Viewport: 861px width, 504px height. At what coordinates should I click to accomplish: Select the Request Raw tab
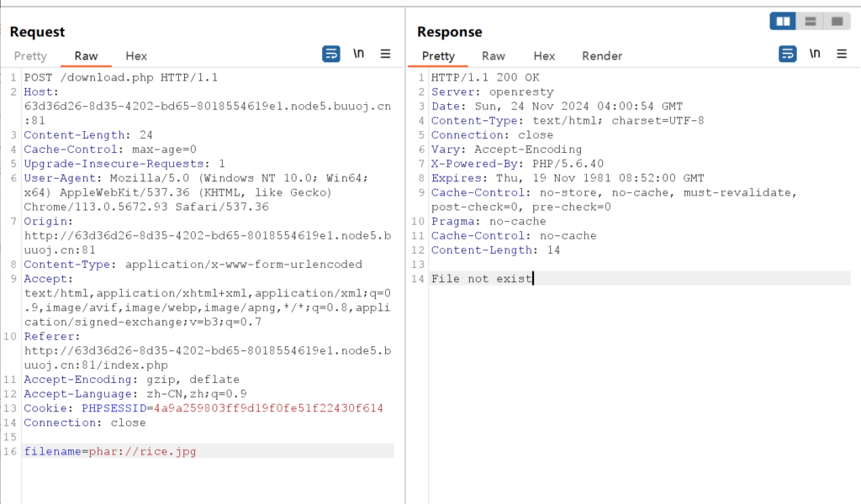coord(87,56)
